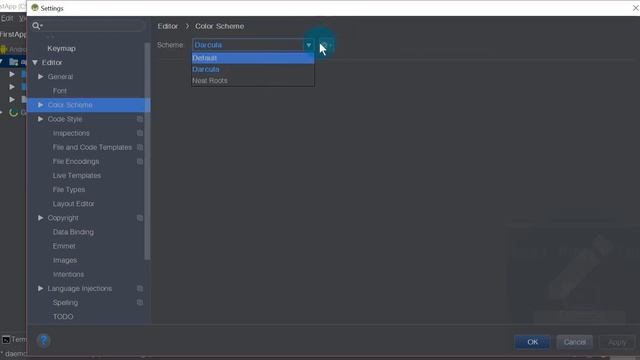Viewport: 640px width, 360px height.
Task: Open the Images settings page
Action: (65, 260)
